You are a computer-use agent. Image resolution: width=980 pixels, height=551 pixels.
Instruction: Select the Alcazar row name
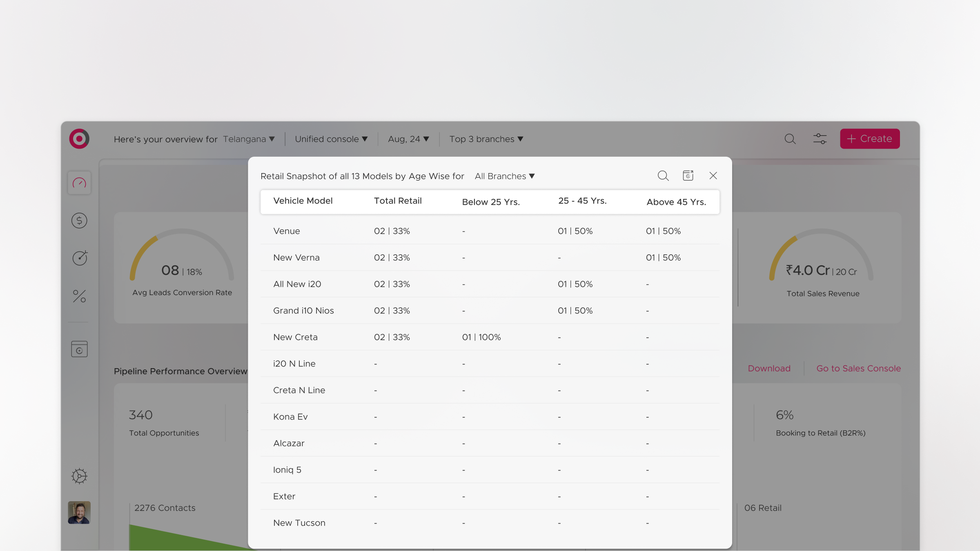(x=289, y=443)
